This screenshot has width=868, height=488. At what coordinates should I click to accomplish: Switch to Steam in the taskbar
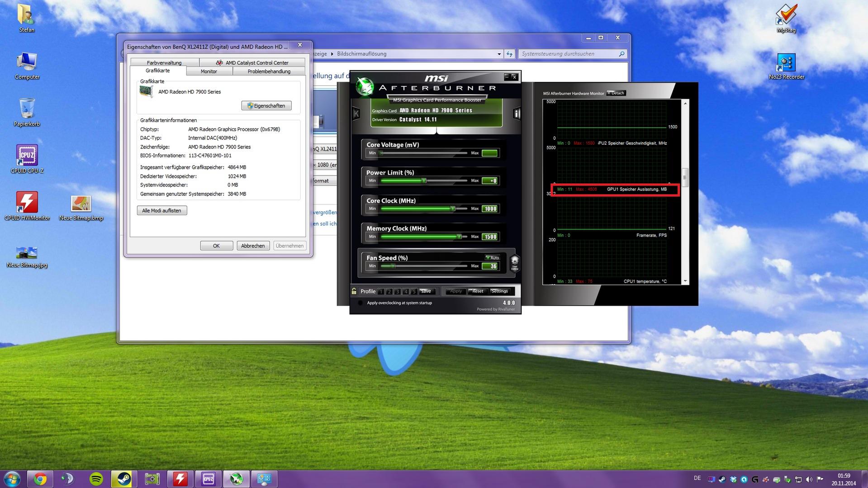(124, 479)
